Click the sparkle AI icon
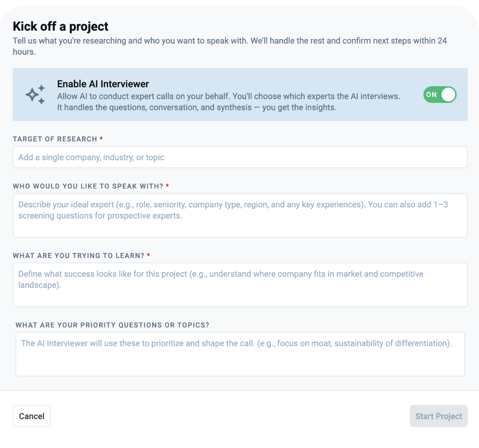The width and height of the screenshot is (479, 448). point(35,95)
